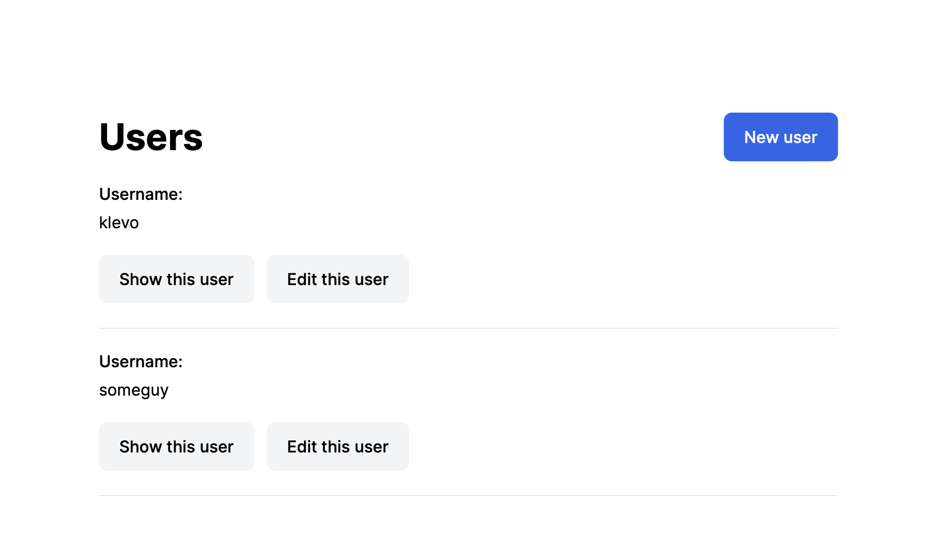Image resolution: width=938 pixels, height=560 pixels.
Task: Start editing the someguy user
Action: pyautogui.click(x=338, y=446)
